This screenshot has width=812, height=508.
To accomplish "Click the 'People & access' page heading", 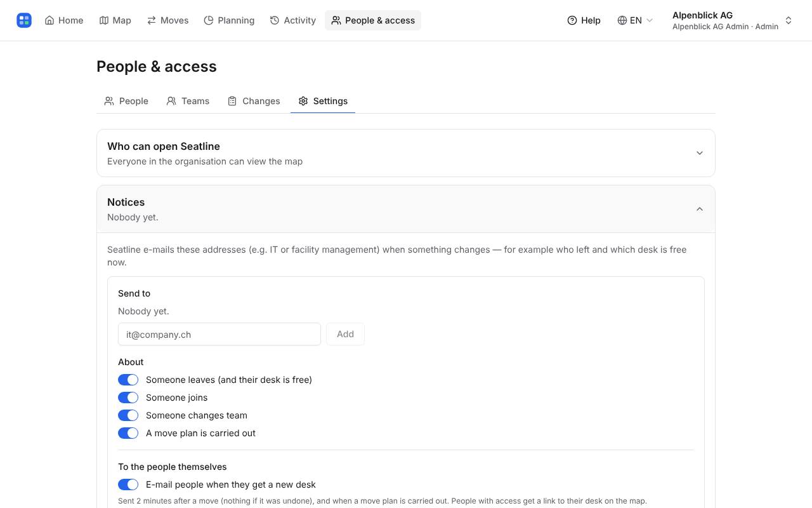I will point(157,67).
